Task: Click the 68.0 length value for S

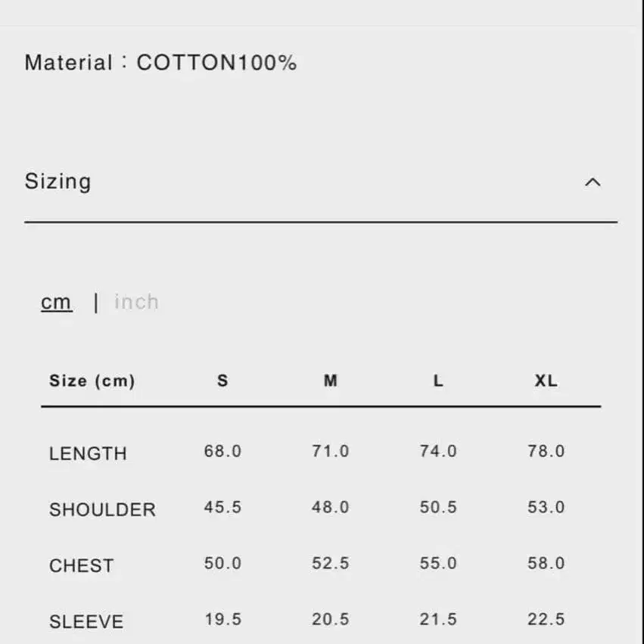Action: [x=222, y=451]
